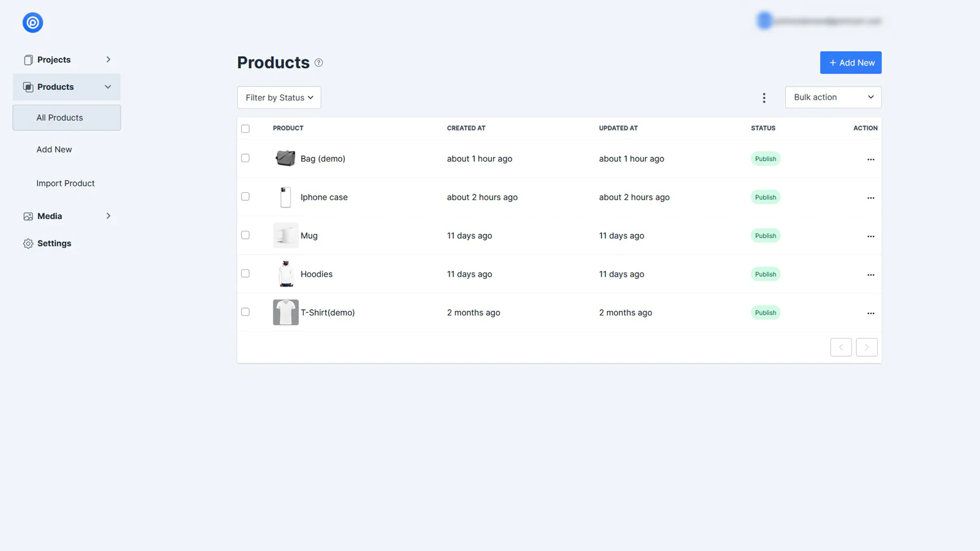Open action menu for Iphone case
This screenshot has width=980, height=551.
pyautogui.click(x=870, y=198)
